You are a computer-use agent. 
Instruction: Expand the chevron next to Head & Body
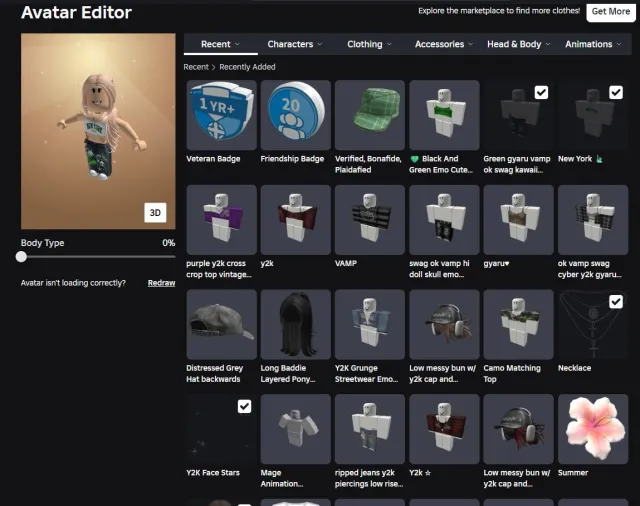548,44
